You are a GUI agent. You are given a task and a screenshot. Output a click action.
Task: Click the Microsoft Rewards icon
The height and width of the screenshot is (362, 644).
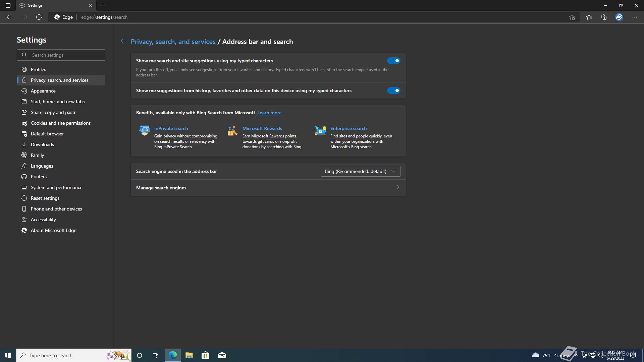click(232, 130)
